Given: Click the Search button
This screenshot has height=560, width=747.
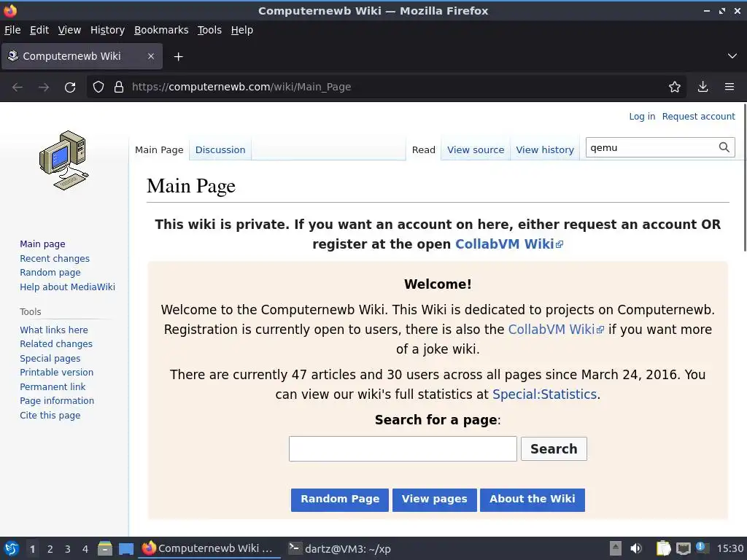Looking at the screenshot, I should (x=554, y=448).
